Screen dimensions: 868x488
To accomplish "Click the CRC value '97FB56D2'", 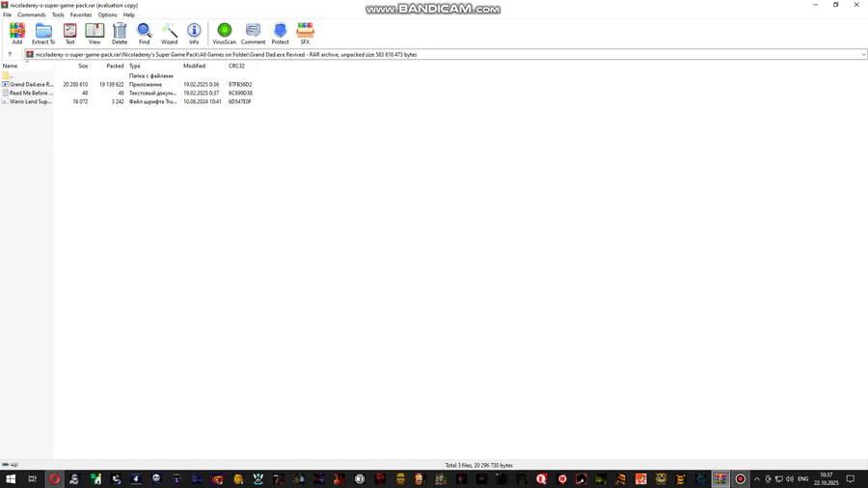I will [x=240, y=85].
